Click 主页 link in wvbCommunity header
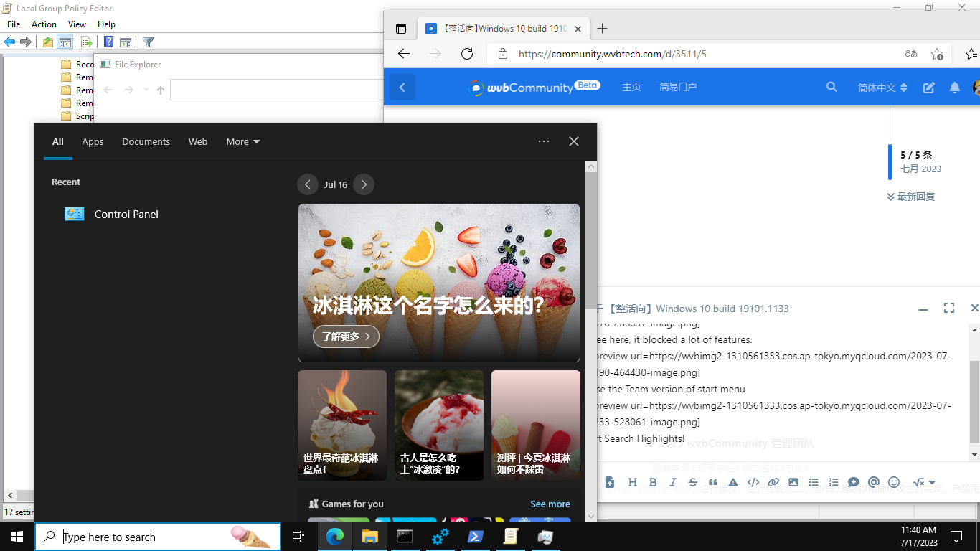The width and height of the screenshot is (980, 551). (x=631, y=87)
